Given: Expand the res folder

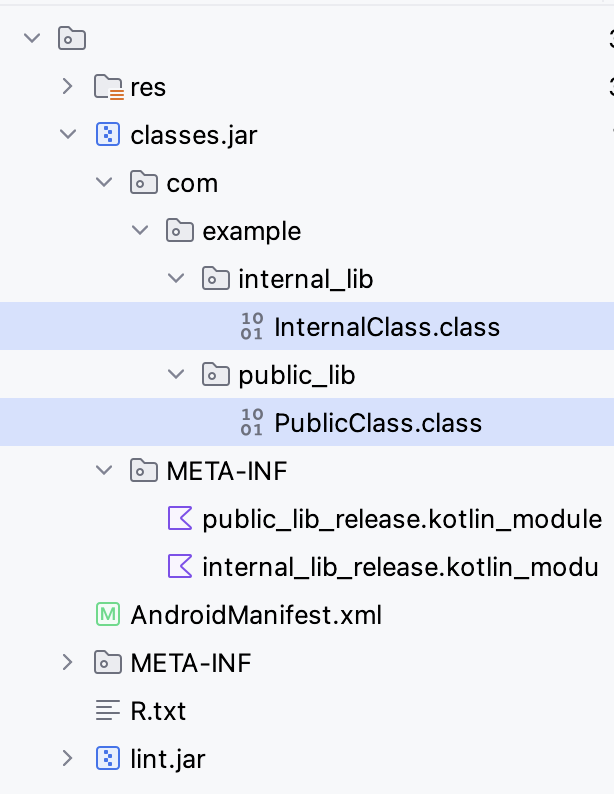Looking at the screenshot, I should click(67, 87).
